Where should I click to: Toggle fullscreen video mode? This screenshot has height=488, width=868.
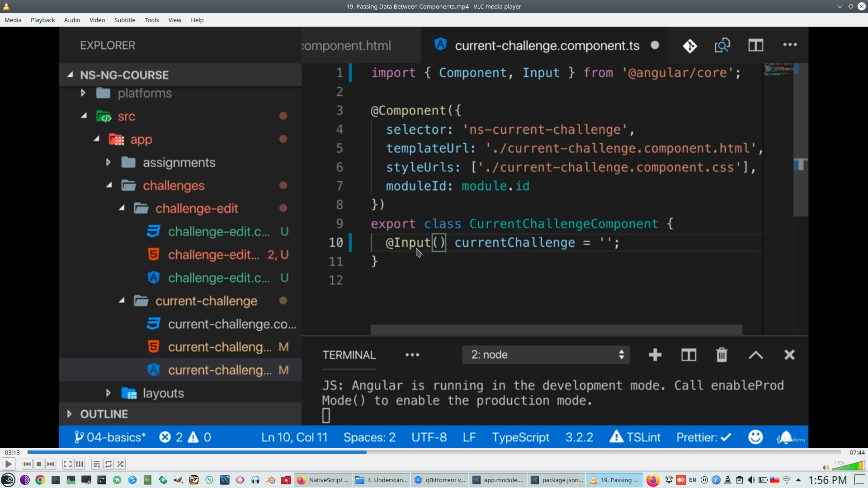[67, 464]
